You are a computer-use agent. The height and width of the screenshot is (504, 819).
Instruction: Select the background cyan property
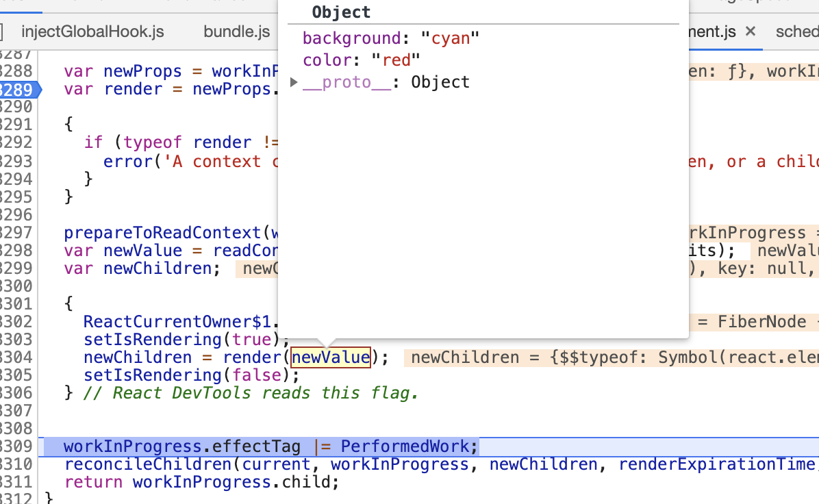click(x=391, y=38)
